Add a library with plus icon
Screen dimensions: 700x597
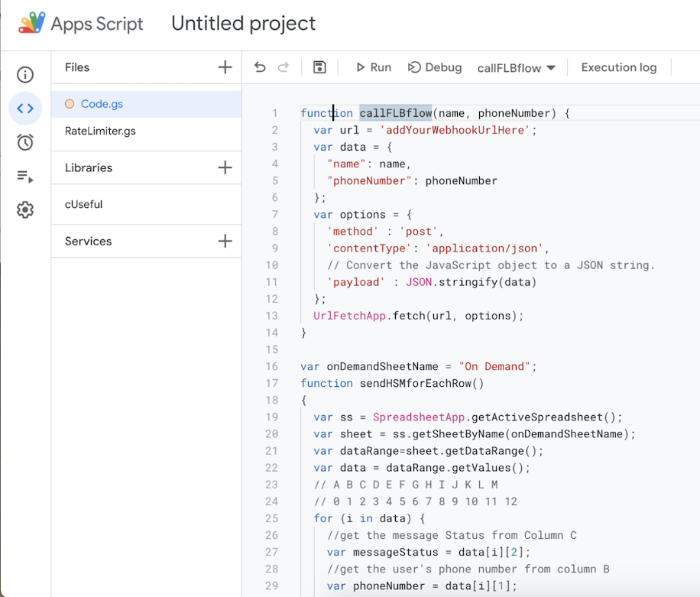(225, 167)
